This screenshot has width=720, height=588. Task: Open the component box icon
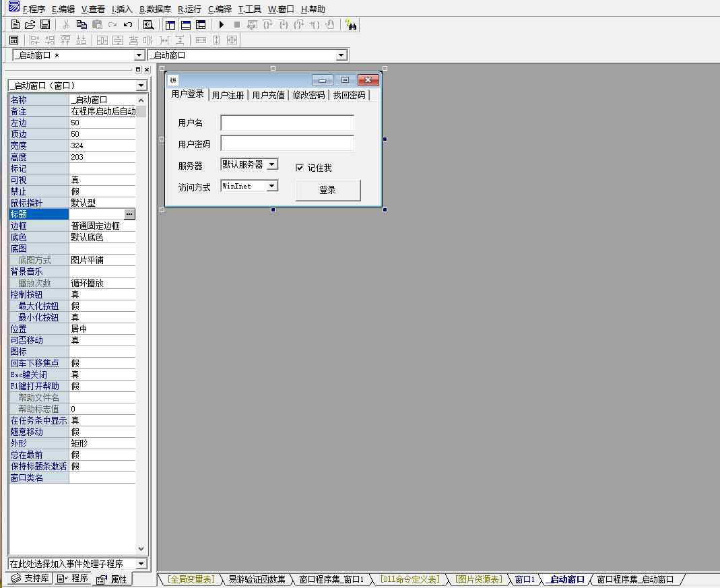tap(13, 40)
